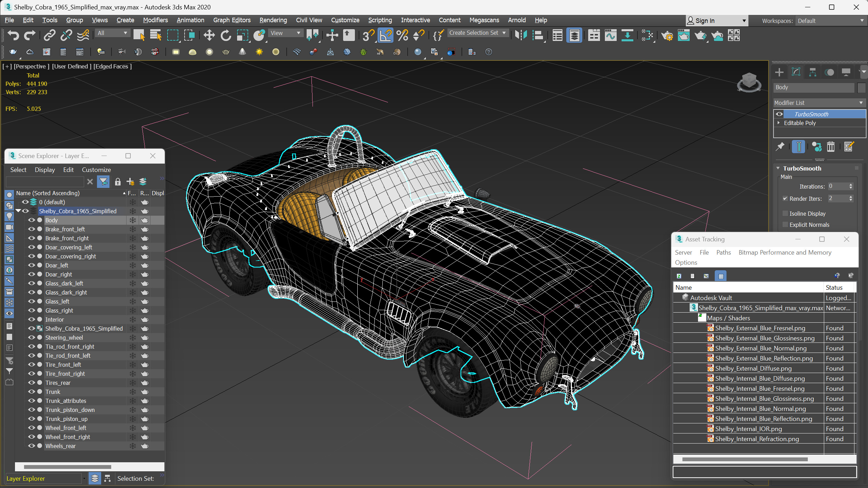Image resolution: width=868 pixels, height=488 pixels.
Task: Open the Motion panel tab icon
Action: coord(829,72)
